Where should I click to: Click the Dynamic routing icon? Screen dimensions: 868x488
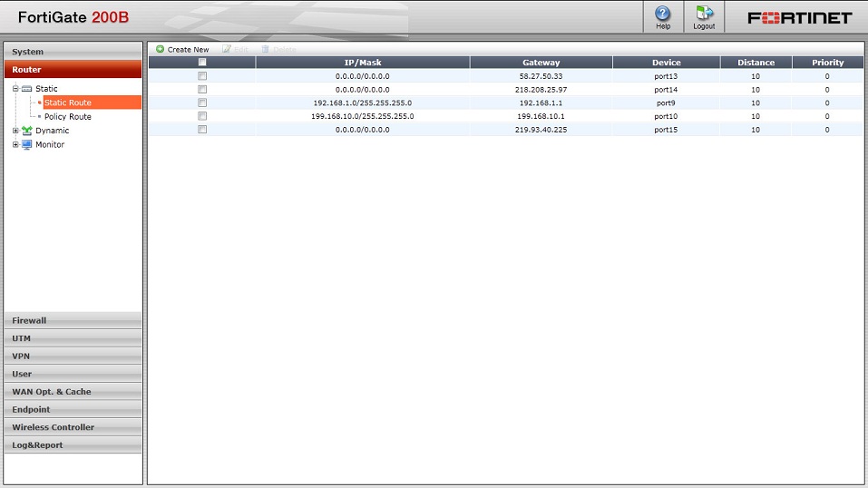[x=26, y=131]
